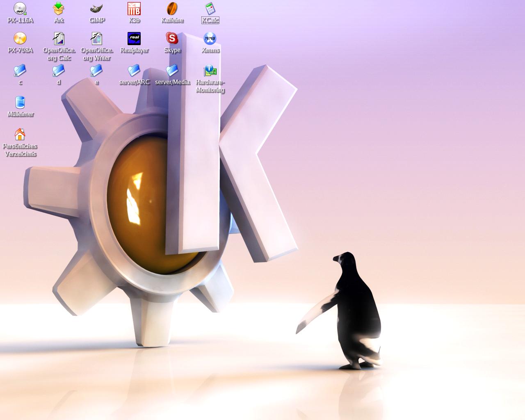Screen dimensions: 525x420
Task: Open the Realplayer icon
Action: coord(134,39)
